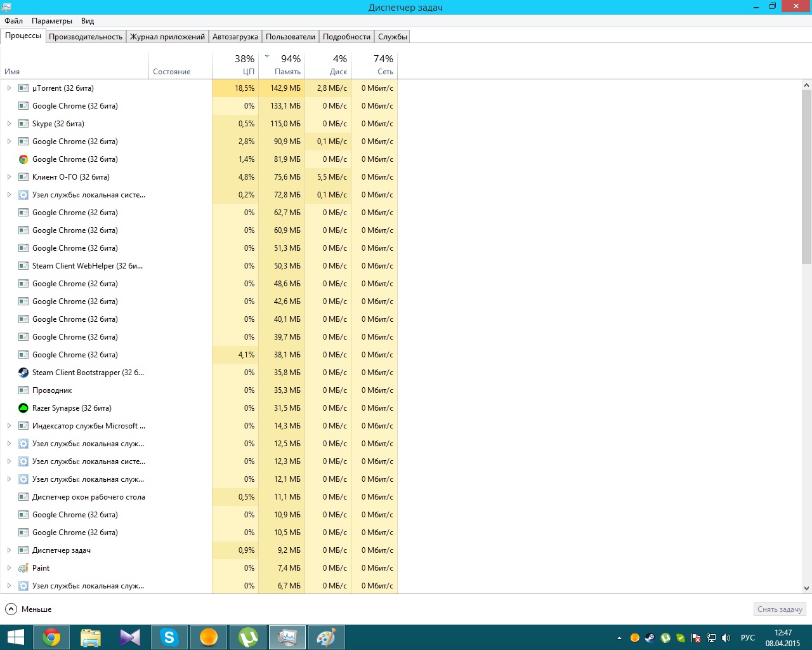Open the Windows Start button
The image size is (812, 650).
coord(15,637)
